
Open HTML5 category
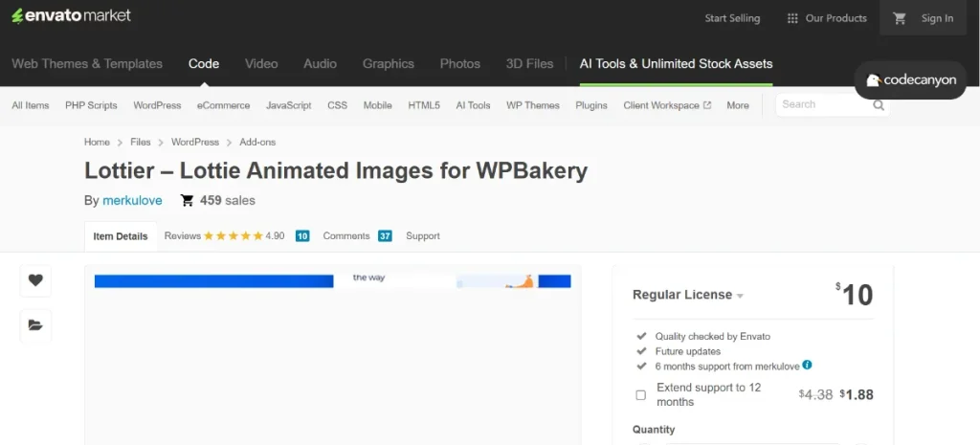pos(424,105)
